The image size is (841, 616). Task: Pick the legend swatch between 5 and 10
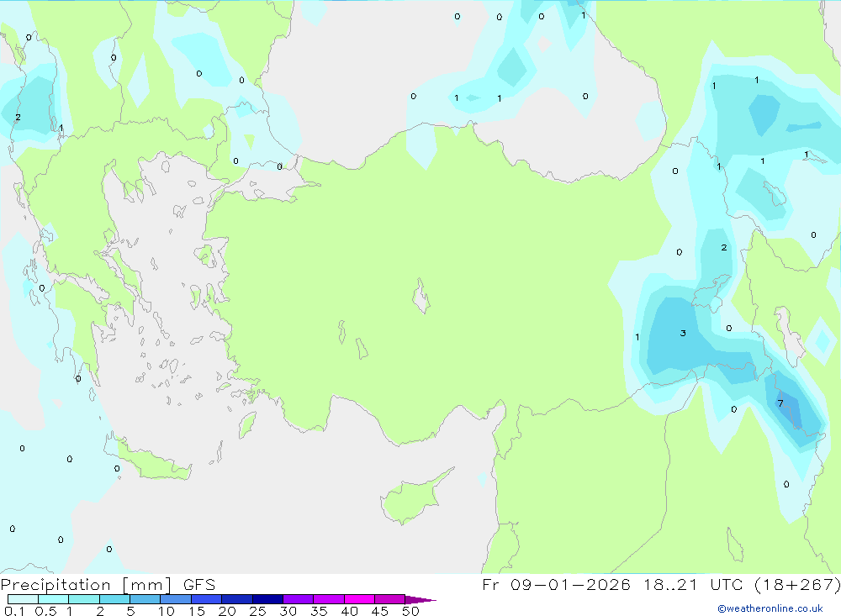tap(145, 599)
